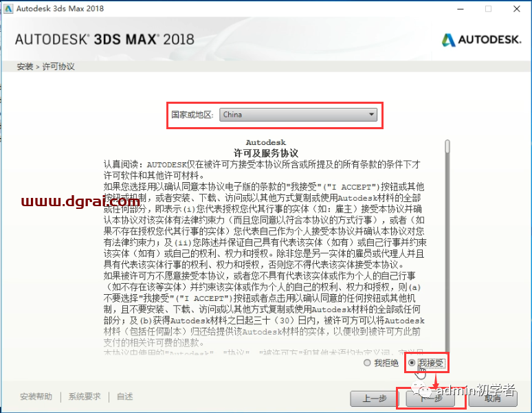The image size is (532, 413).
Task: Select the 我接受 (I Accept) radio button
Action: click(412, 363)
